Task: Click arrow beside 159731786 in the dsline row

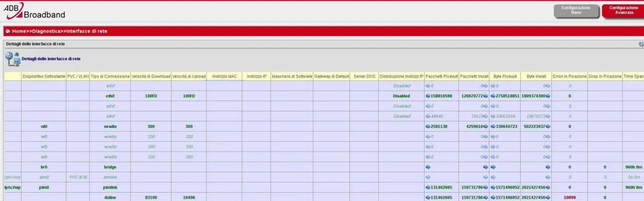Action: (x=485, y=198)
